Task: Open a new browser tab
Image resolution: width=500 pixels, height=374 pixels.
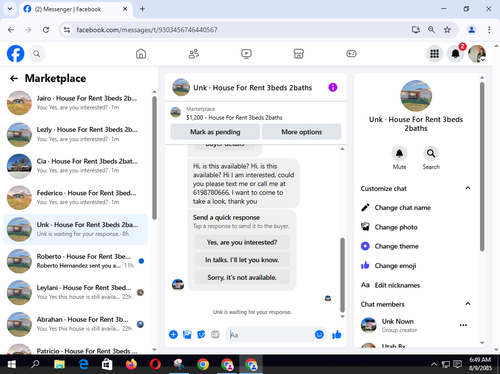Action: (x=142, y=9)
